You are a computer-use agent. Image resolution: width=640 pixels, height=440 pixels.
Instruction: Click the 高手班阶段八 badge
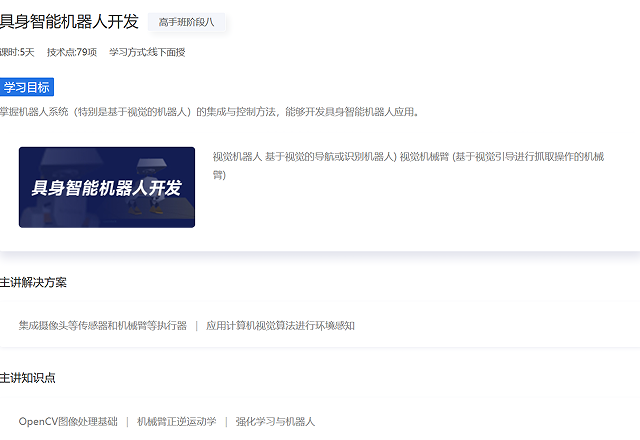[186, 22]
